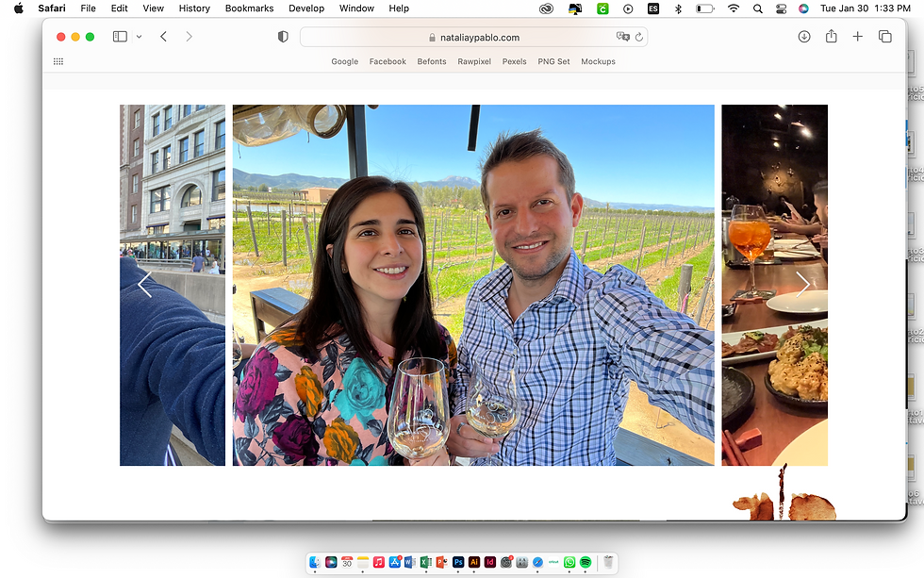Open the Bluetooth status menu

pos(678,8)
